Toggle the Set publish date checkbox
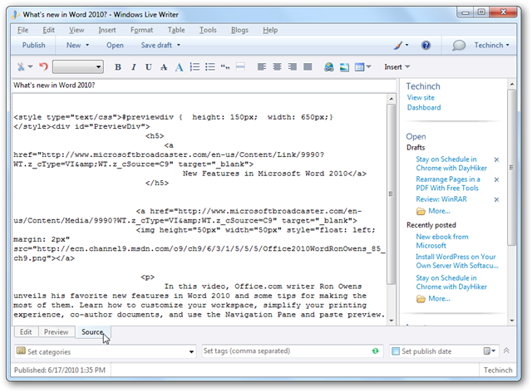 point(396,351)
